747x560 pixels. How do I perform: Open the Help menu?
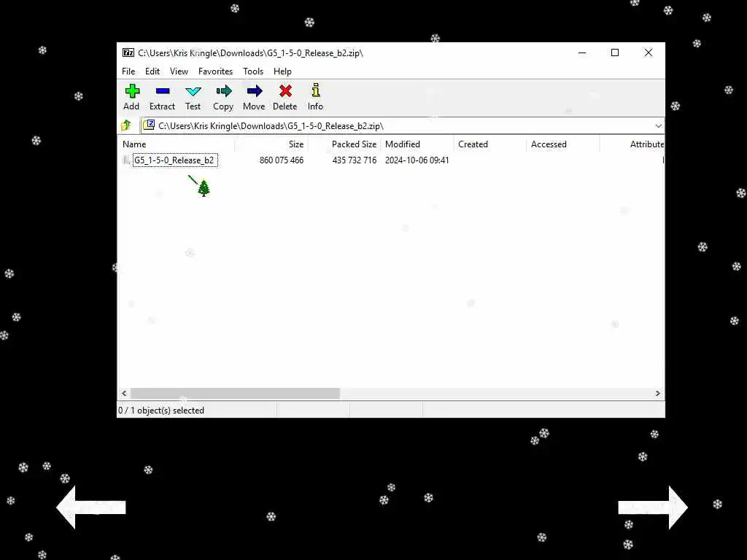pos(282,71)
